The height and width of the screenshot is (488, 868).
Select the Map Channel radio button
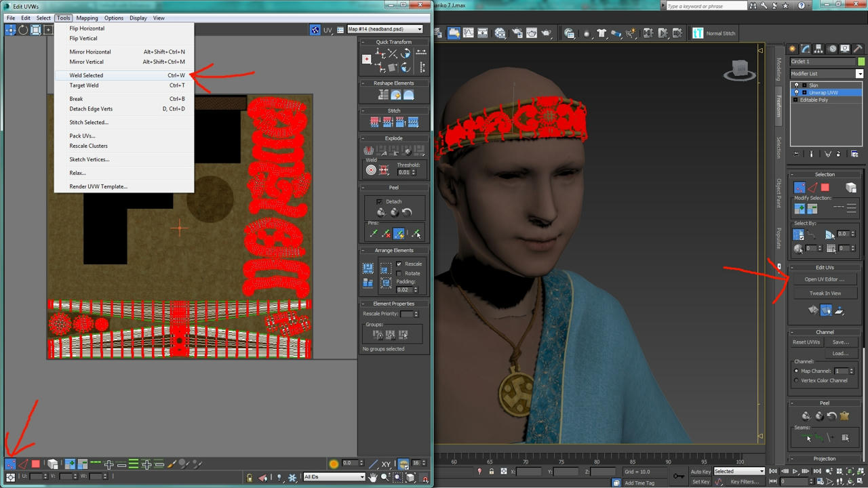[x=797, y=371]
